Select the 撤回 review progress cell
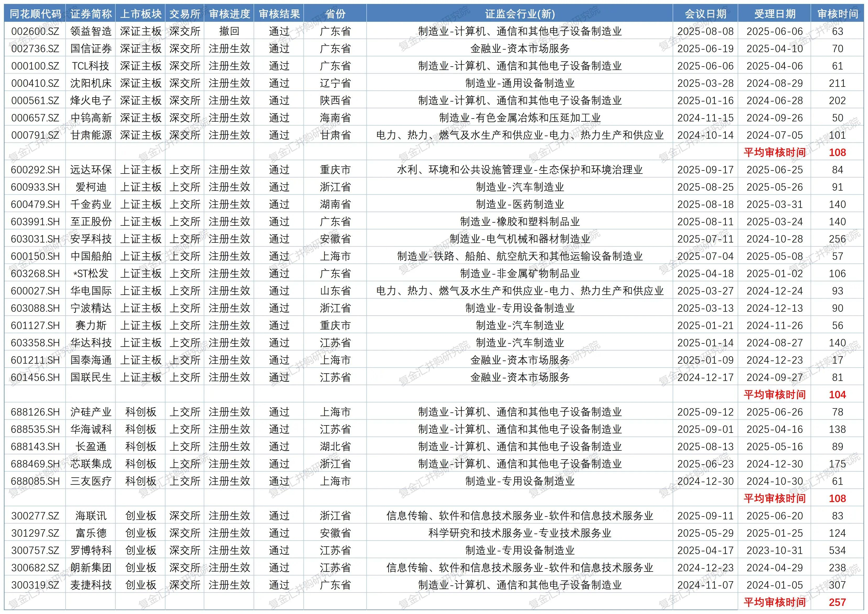868x614 pixels. pyautogui.click(x=229, y=31)
